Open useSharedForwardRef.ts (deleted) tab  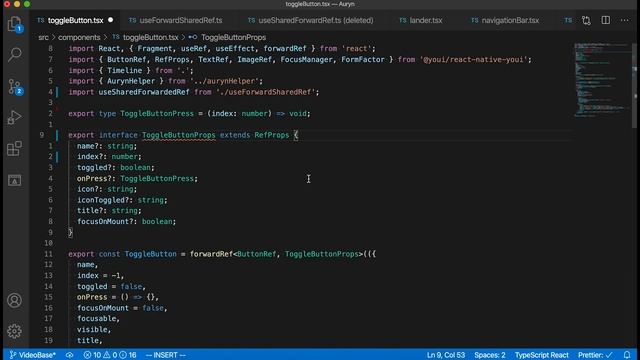(x=311, y=20)
